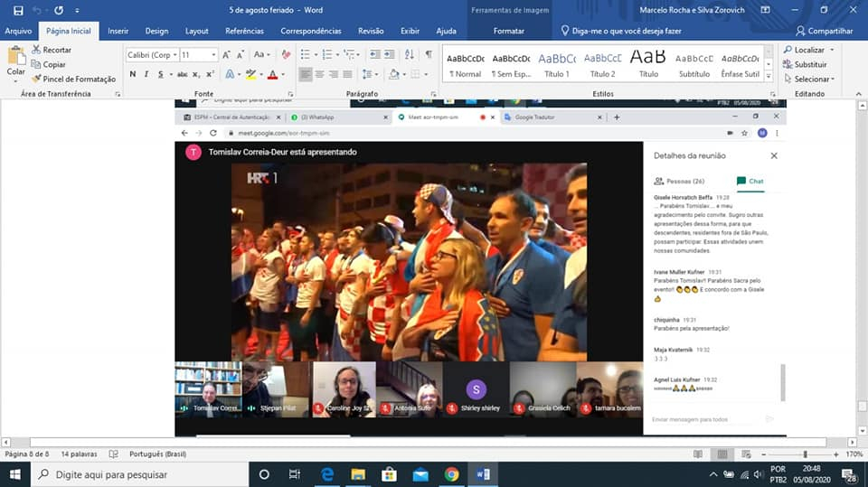The height and width of the screenshot is (487, 868).
Task: Open File Explorer from the taskbar
Action: coord(358,474)
